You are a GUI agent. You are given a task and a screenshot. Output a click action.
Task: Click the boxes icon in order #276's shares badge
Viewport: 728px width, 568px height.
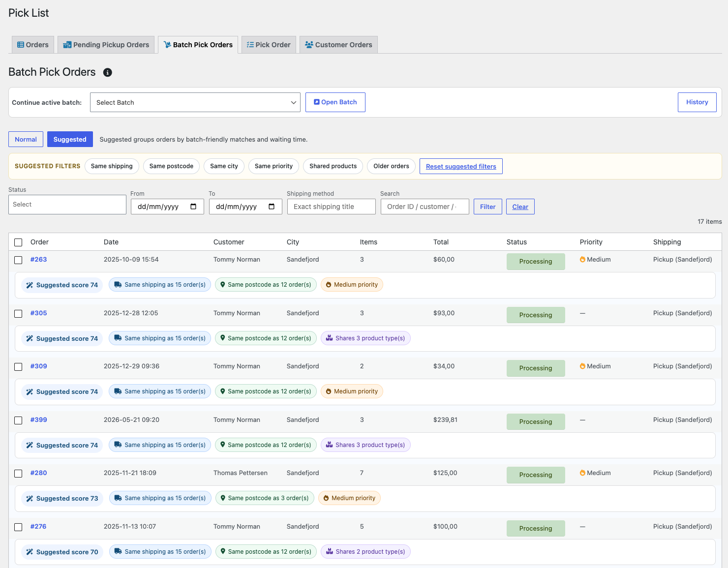(330, 551)
